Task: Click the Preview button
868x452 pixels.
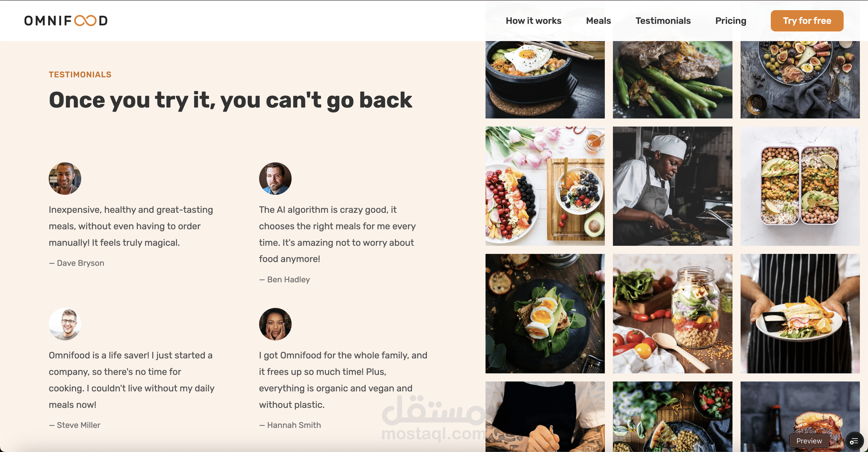Action: click(809, 441)
